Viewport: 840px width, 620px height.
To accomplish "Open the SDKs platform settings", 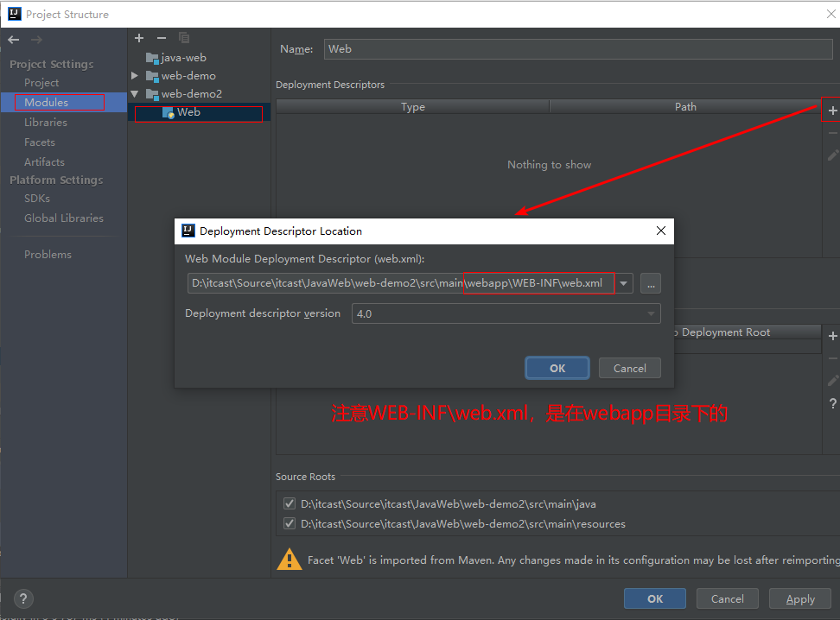I will tap(37, 198).
